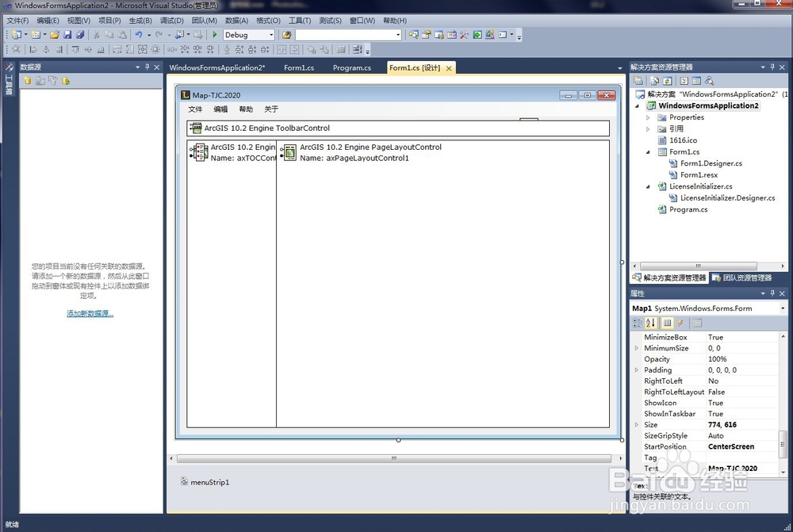Screen dimensions: 793x532
Task: Expand the Padding property
Action: click(637, 370)
